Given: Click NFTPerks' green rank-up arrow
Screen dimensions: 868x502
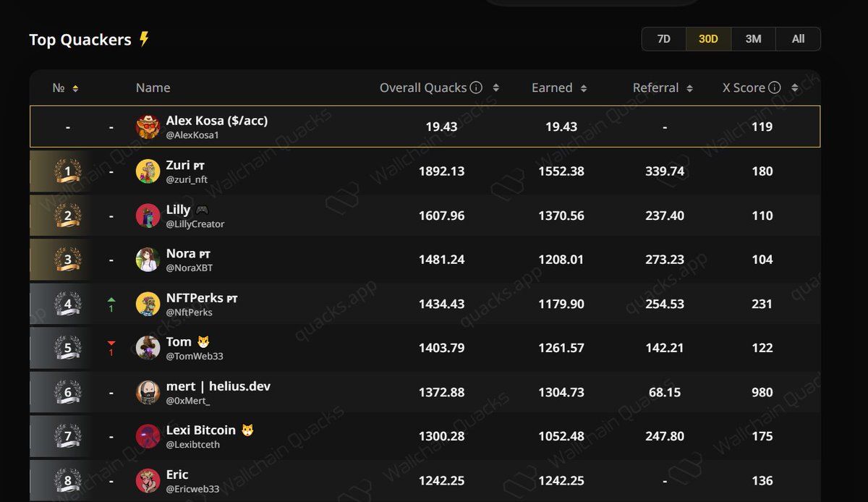Looking at the screenshot, I should [111, 299].
